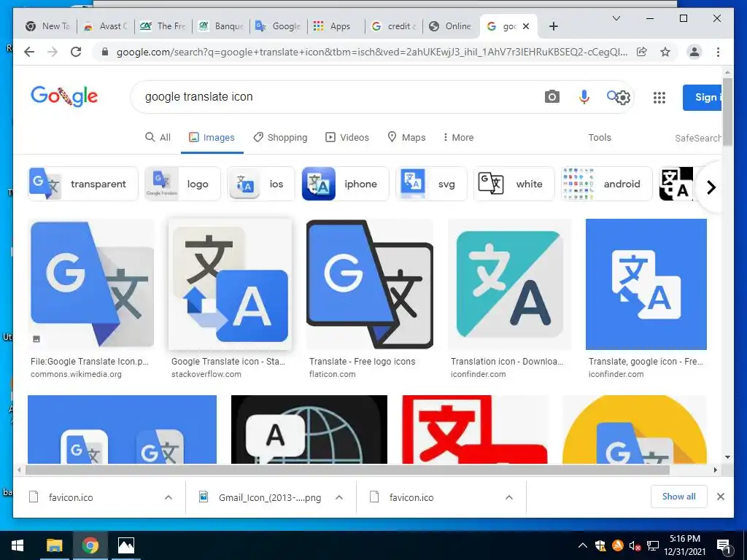Screen dimensions: 747x560
Task: Open commons.wikimedia.org source link
Action: pyautogui.click(x=76, y=374)
